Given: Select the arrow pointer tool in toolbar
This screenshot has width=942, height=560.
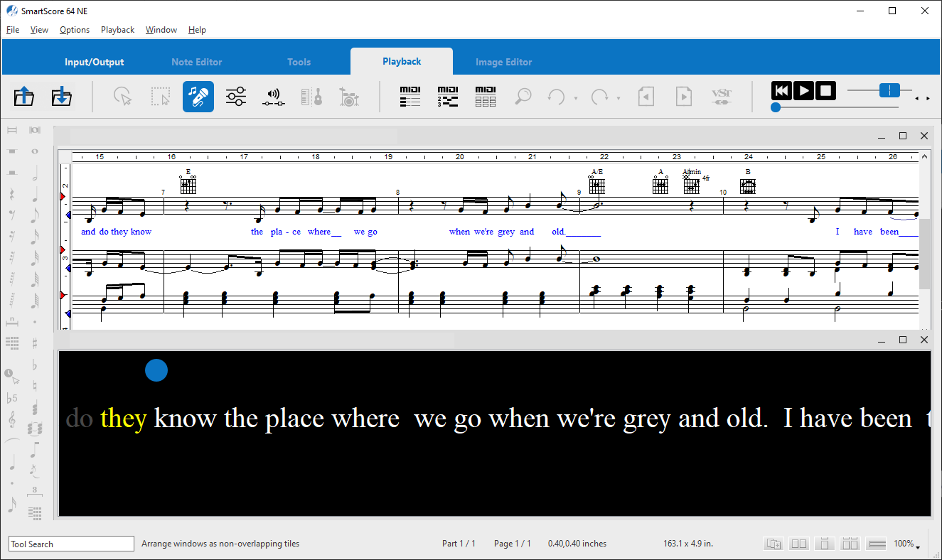Looking at the screenshot, I should [123, 96].
